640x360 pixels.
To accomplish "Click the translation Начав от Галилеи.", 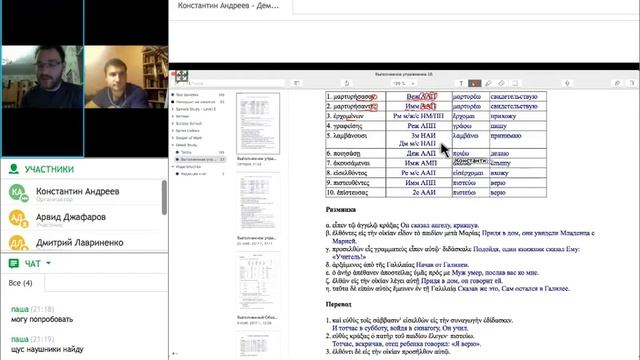I will (442, 264).
